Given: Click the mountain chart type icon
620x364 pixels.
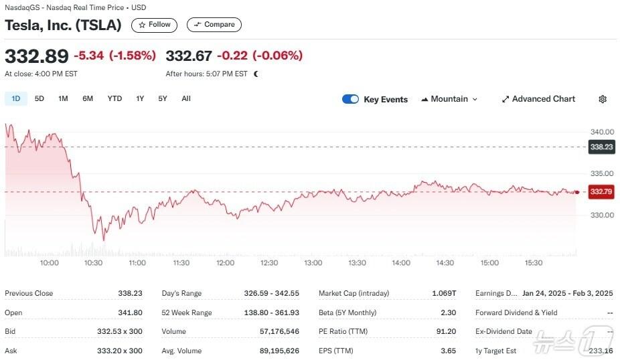Looking at the screenshot, I should click(x=424, y=99).
